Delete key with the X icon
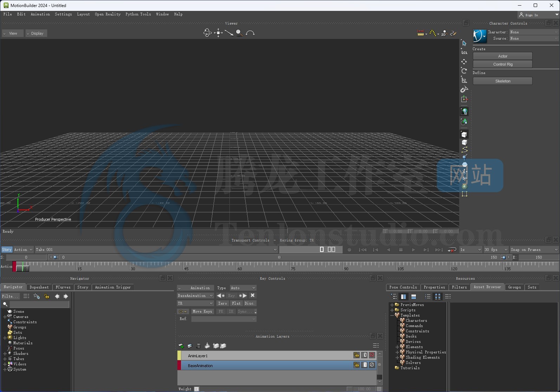 coord(252,295)
